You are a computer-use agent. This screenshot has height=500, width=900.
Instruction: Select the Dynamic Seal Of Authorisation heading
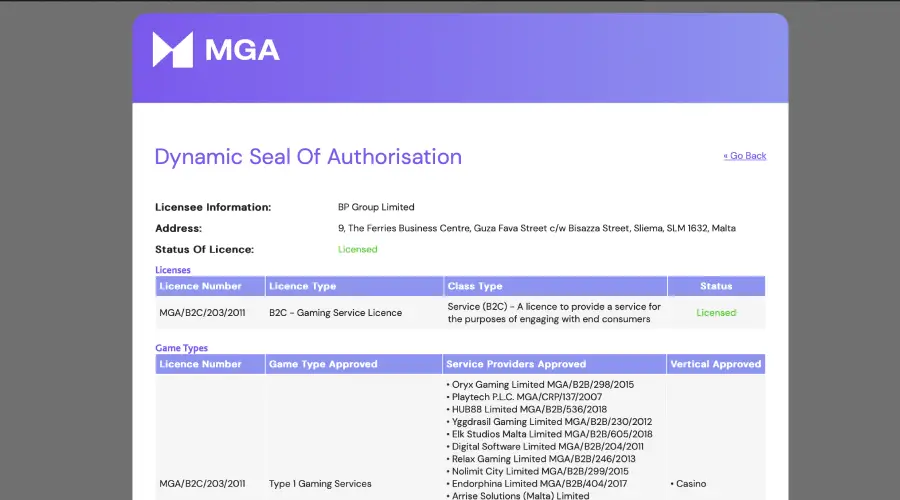pyautogui.click(x=308, y=157)
